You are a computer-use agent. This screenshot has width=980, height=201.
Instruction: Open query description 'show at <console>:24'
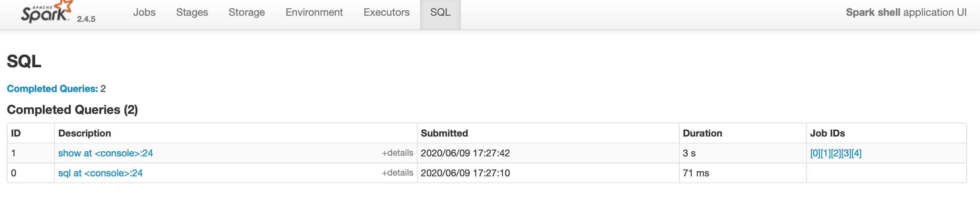click(106, 153)
